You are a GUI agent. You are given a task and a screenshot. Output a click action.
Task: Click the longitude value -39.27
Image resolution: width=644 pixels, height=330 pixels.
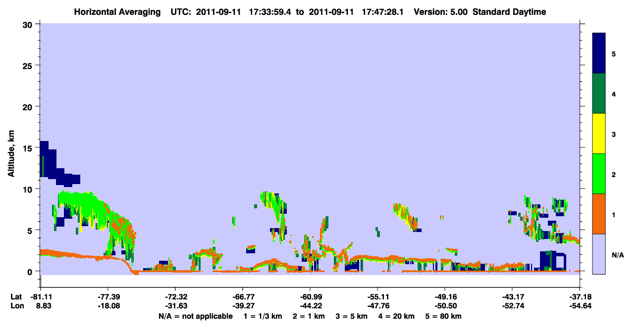(x=243, y=306)
